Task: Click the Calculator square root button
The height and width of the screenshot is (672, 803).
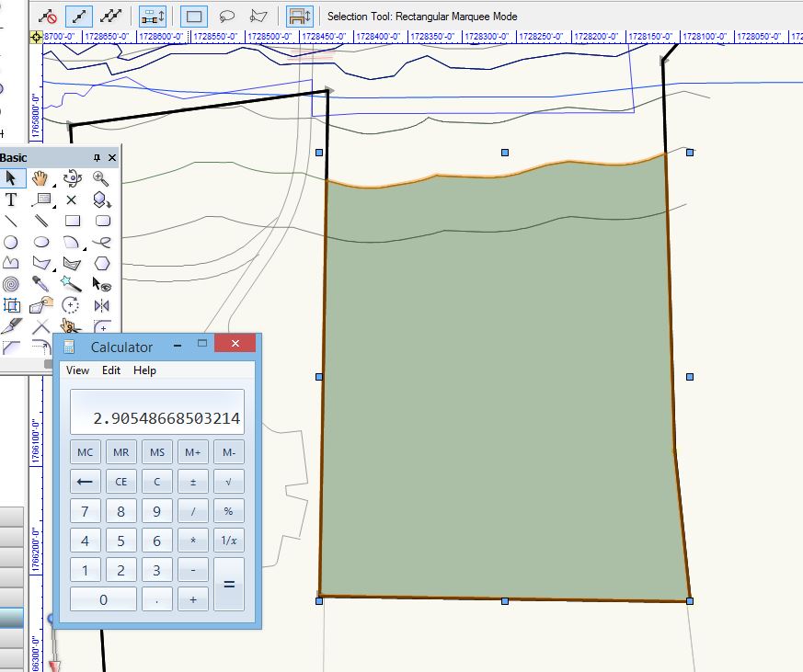Action: tap(228, 481)
